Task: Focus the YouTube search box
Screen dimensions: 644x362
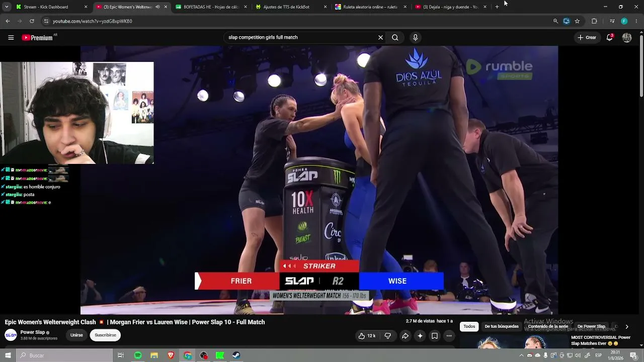Action: (300, 37)
